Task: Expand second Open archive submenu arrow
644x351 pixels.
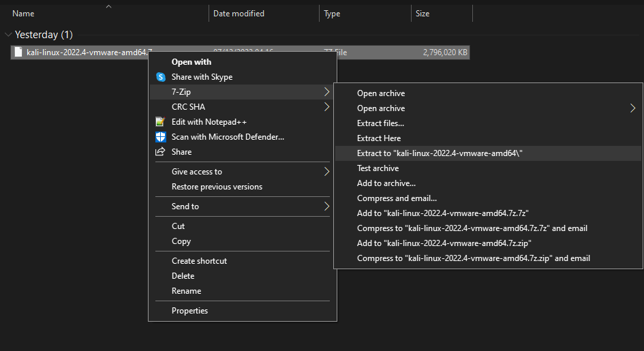Action: pos(632,108)
